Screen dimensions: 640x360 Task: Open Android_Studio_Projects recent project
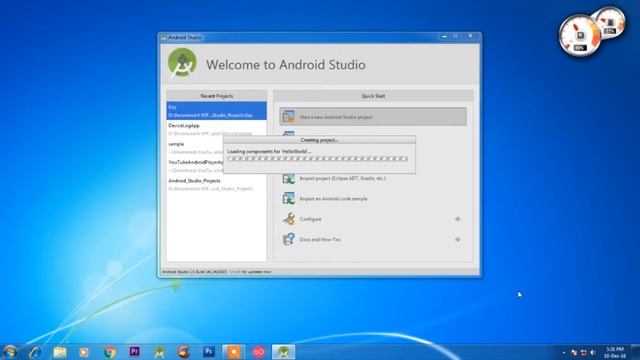click(216, 184)
